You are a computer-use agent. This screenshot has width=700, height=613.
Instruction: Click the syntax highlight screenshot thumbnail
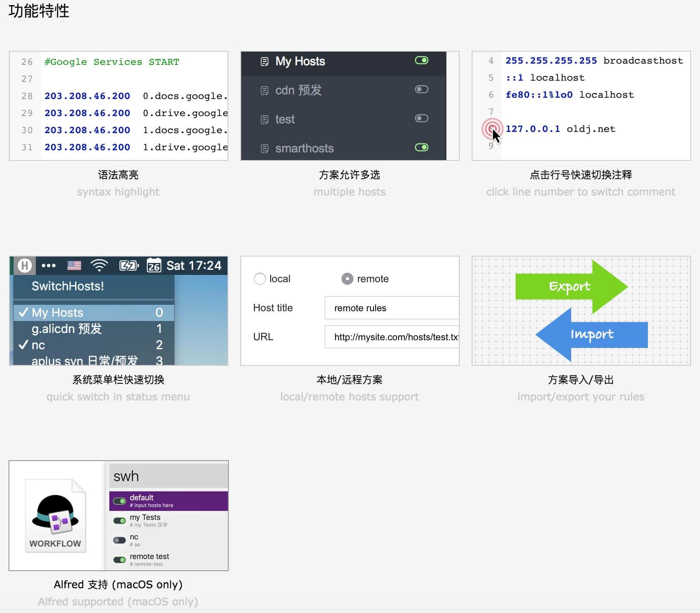pyautogui.click(x=119, y=106)
